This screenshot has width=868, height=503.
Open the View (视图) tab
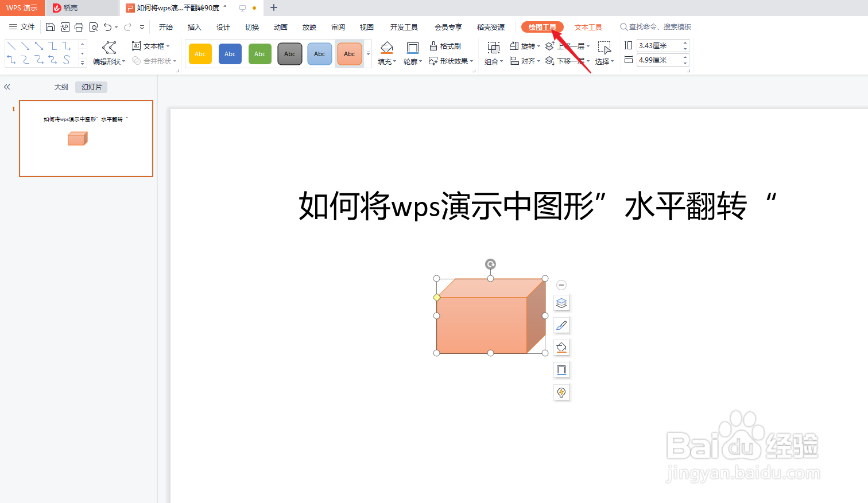tap(367, 27)
